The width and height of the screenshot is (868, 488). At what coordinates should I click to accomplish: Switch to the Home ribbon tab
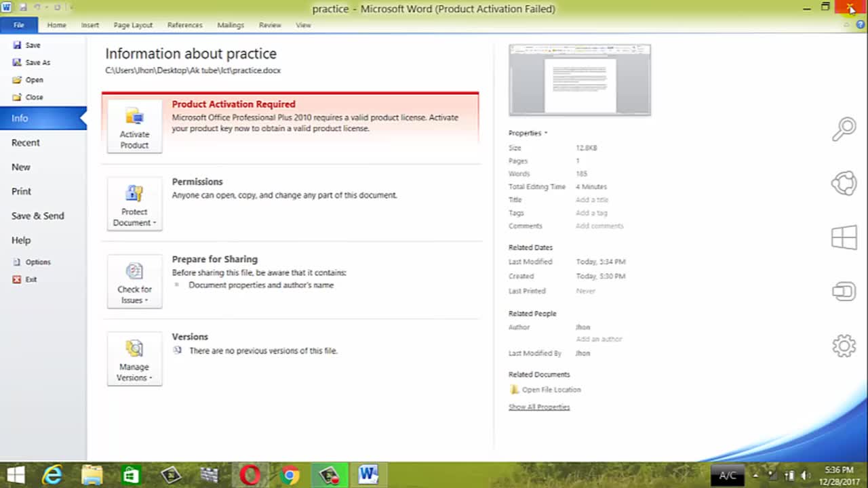(x=56, y=25)
